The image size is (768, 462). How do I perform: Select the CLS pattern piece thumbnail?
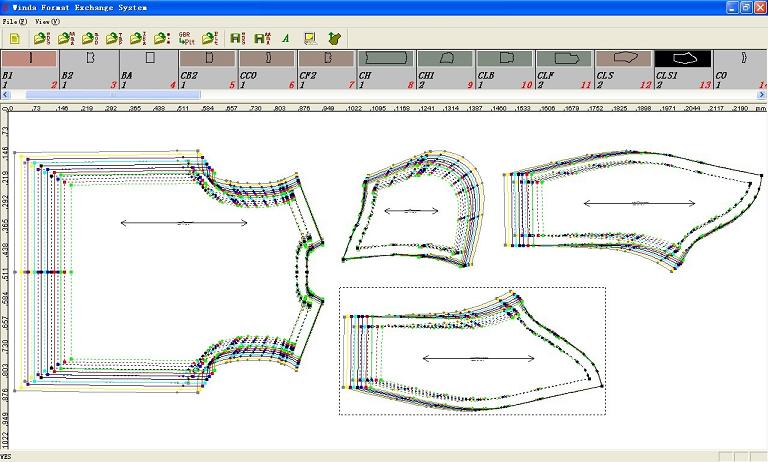(624, 59)
